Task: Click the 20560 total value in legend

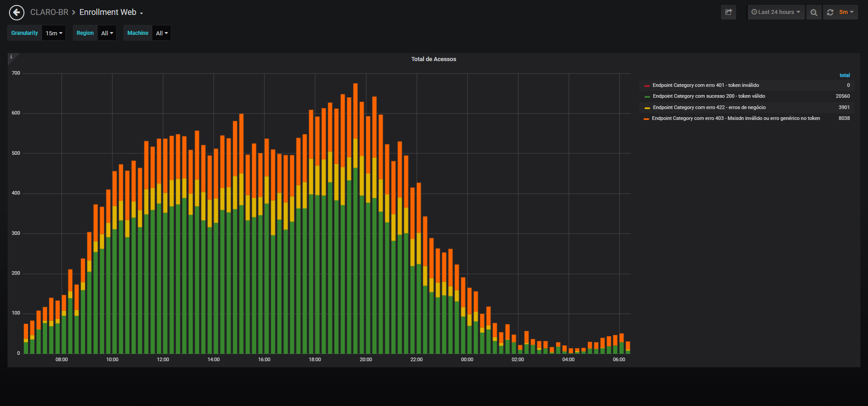Action: pyautogui.click(x=843, y=96)
